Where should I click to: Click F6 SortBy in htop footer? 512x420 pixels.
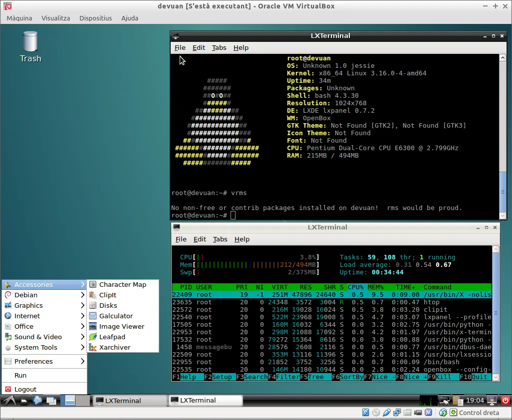(347, 377)
